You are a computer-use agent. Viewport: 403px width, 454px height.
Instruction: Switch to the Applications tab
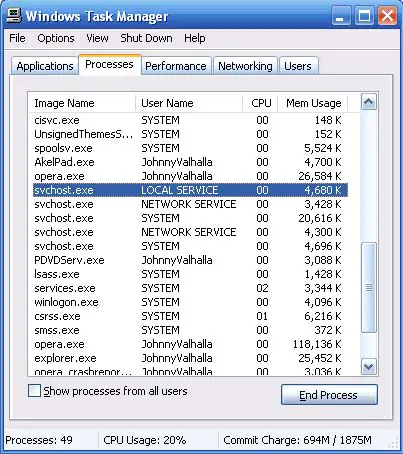pos(45,66)
